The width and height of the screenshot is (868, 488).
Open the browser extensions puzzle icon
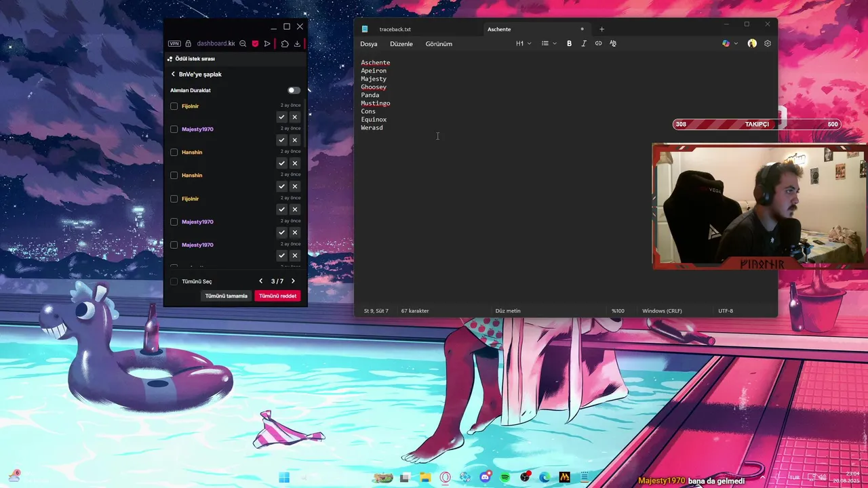point(285,43)
